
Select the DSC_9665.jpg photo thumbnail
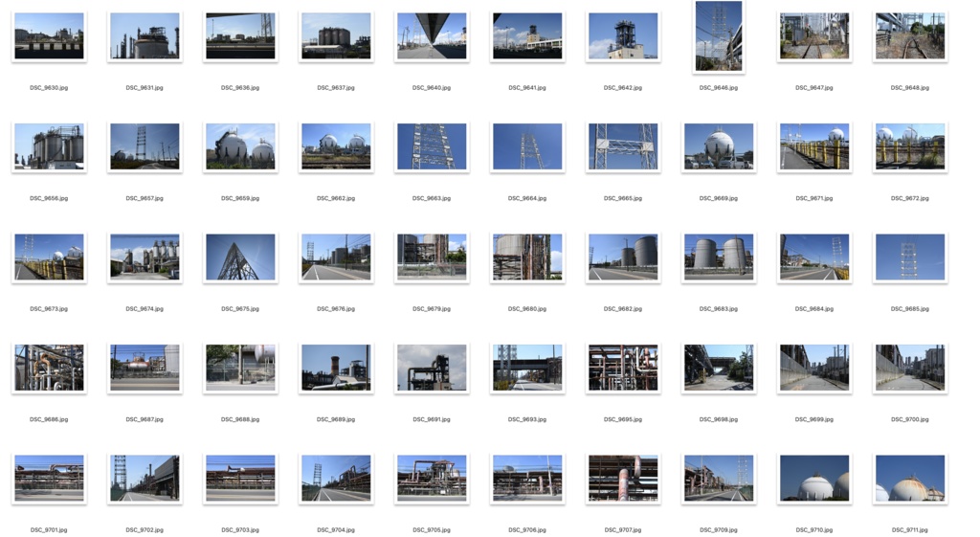click(x=622, y=146)
